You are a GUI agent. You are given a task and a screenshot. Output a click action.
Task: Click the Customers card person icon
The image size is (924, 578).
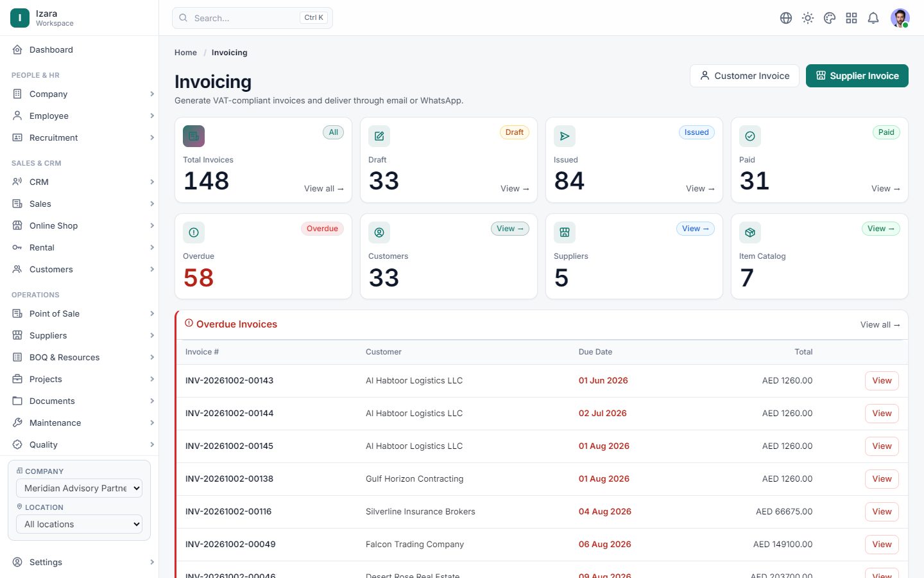pos(379,232)
